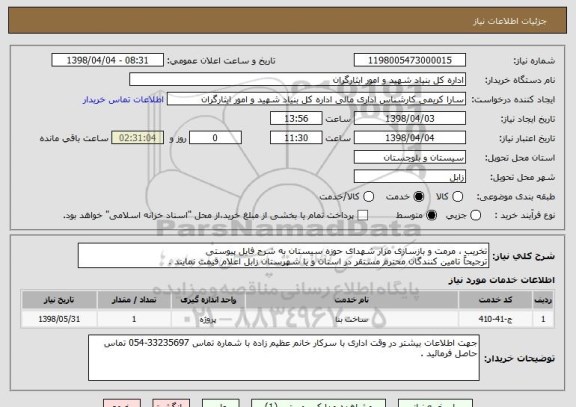The height and width of the screenshot is (407, 576).
Task: Open the اطلاعات تماس خریدار link
Action: click(123, 100)
